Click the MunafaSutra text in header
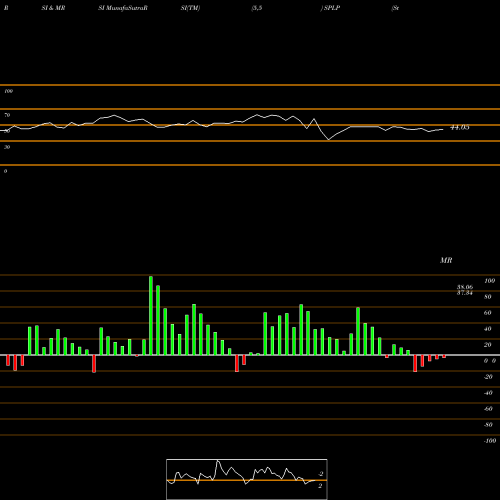The height and width of the screenshot is (500, 500). [125, 8]
